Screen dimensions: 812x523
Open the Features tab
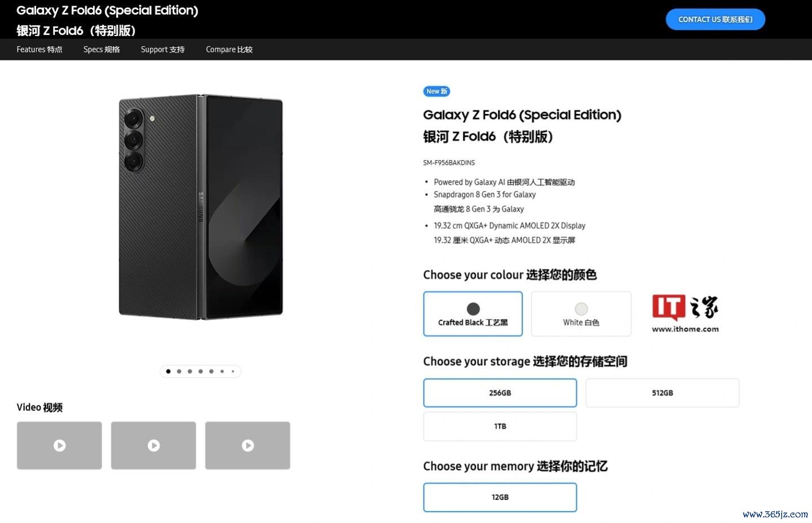pyautogui.click(x=39, y=50)
